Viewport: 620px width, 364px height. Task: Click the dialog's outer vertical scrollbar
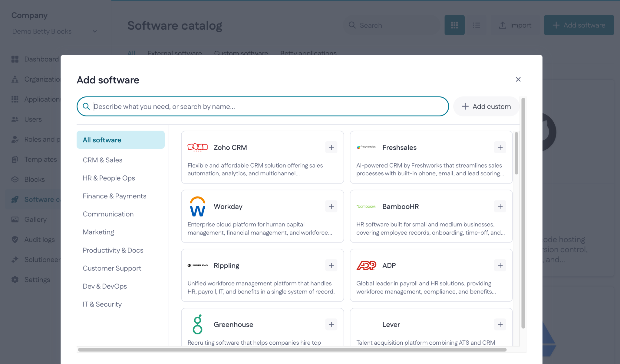523,213
